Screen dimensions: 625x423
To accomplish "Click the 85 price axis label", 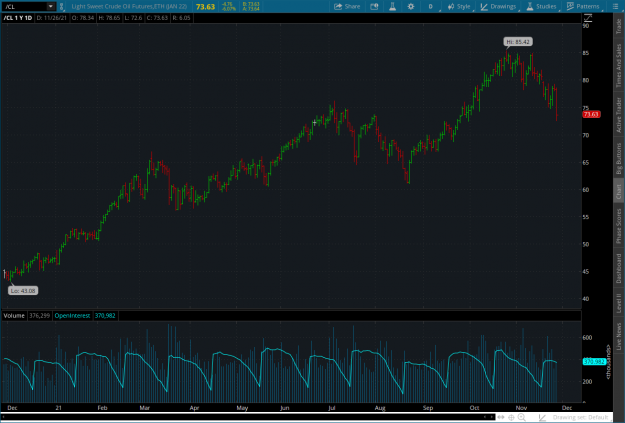I will click(x=586, y=53).
